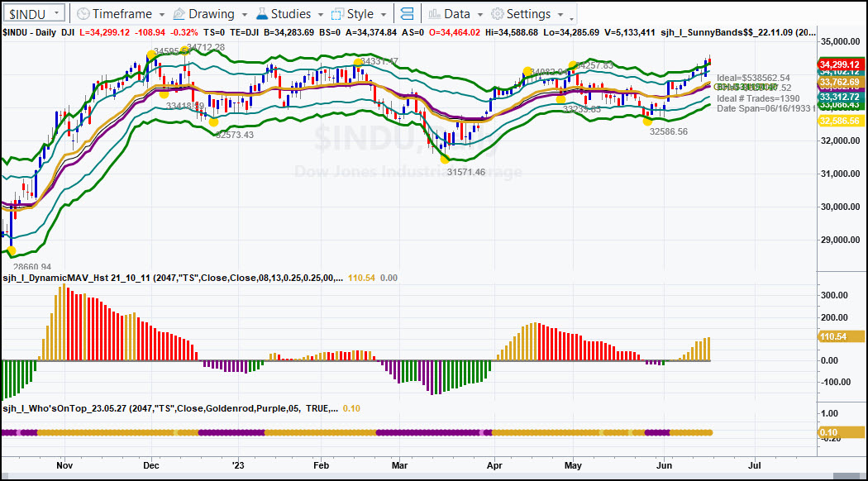Click the "A=34,374.84" ask value
868x481 pixels.
371,33
